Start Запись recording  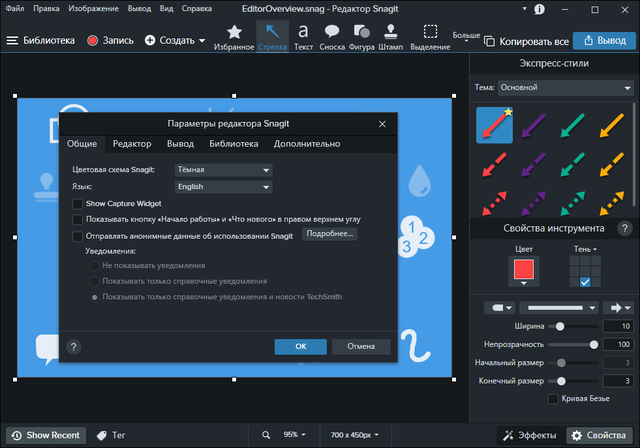(110, 40)
